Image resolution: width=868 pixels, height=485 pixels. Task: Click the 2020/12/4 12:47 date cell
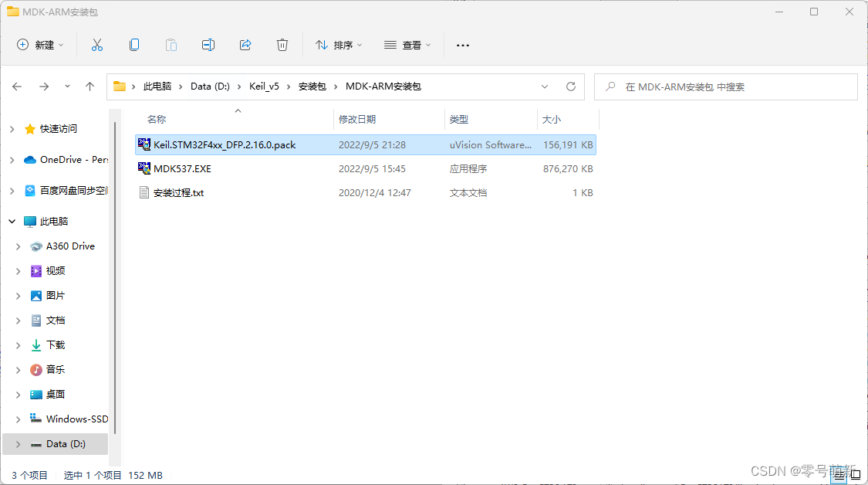tap(375, 192)
